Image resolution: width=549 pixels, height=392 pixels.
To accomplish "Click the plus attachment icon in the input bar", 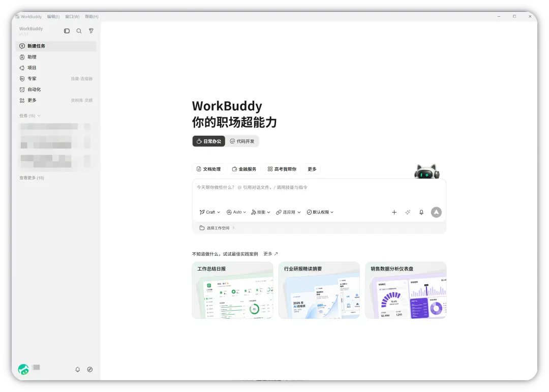I will point(394,213).
